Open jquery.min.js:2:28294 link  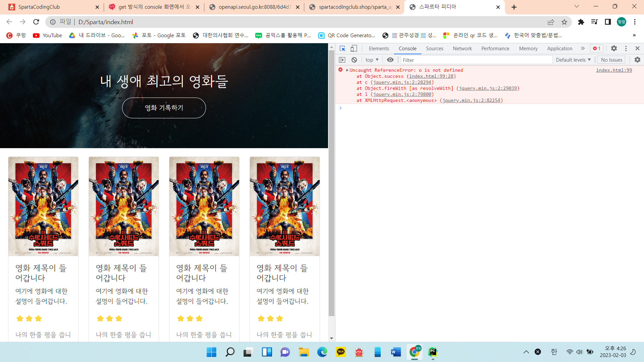[402, 82]
